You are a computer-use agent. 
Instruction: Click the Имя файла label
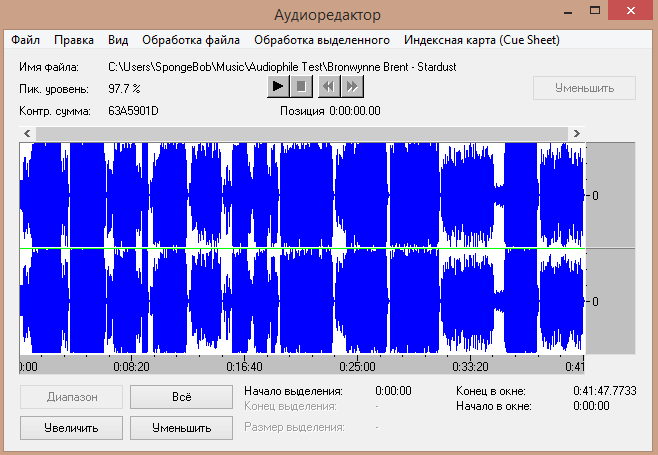pos(49,67)
